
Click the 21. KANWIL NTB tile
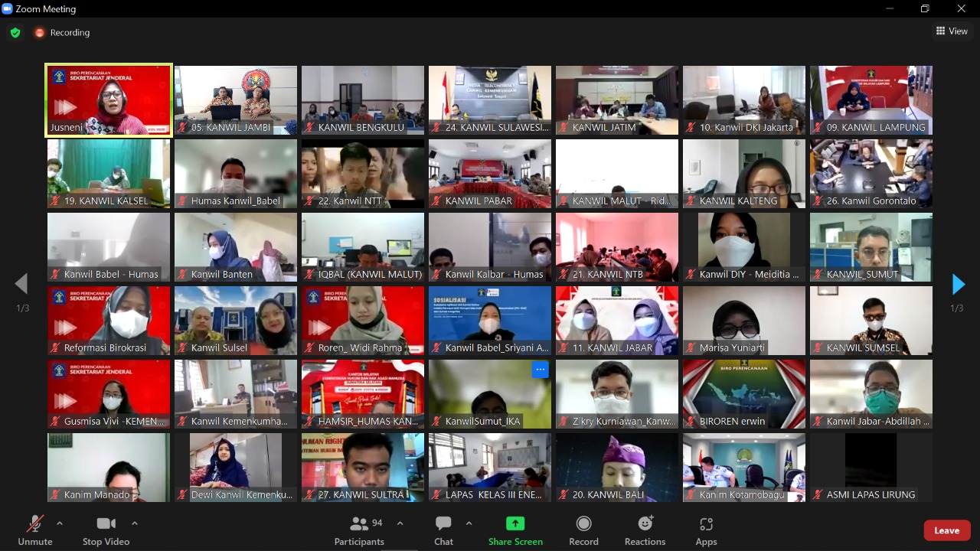click(617, 247)
